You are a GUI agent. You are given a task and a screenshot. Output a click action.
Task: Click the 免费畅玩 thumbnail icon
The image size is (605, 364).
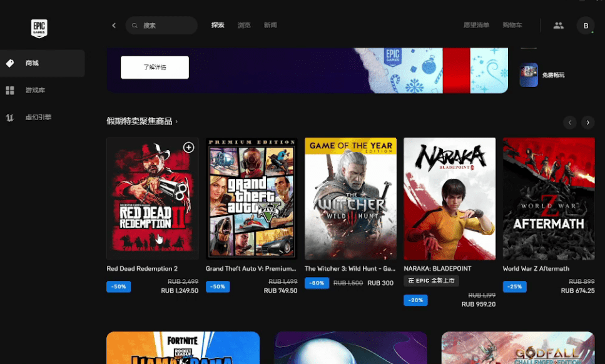pyautogui.click(x=529, y=75)
